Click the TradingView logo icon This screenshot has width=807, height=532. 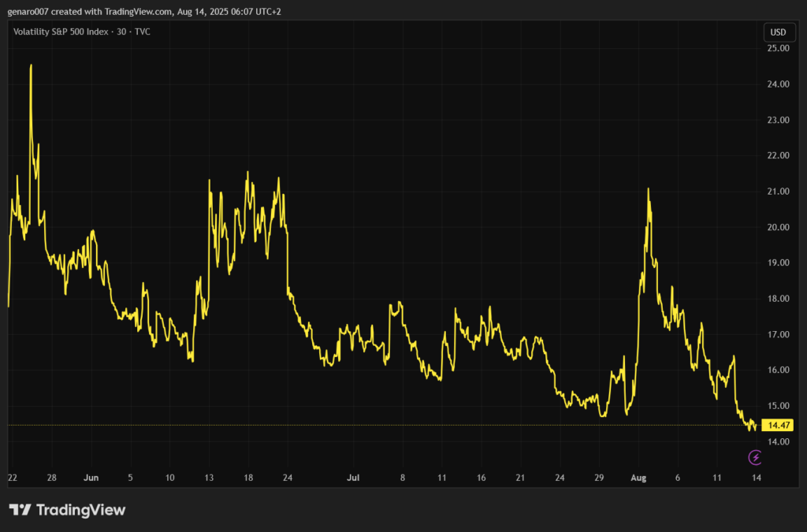pos(20,510)
